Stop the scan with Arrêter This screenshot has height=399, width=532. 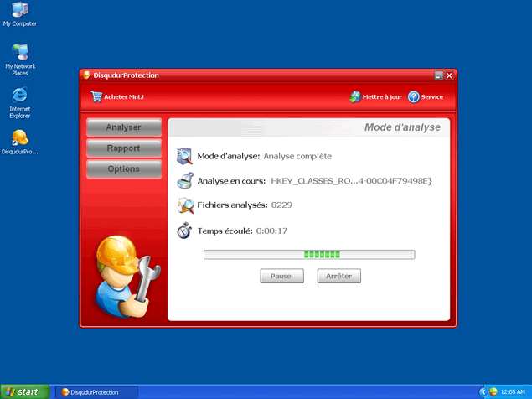pyautogui.click(x=338, y=276)
